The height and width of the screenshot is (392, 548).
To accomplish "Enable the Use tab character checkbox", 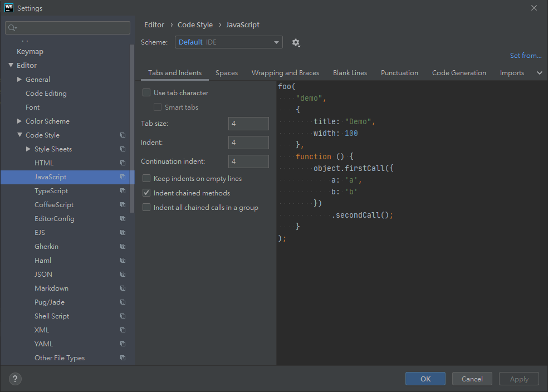I will (x=146, y=92).
